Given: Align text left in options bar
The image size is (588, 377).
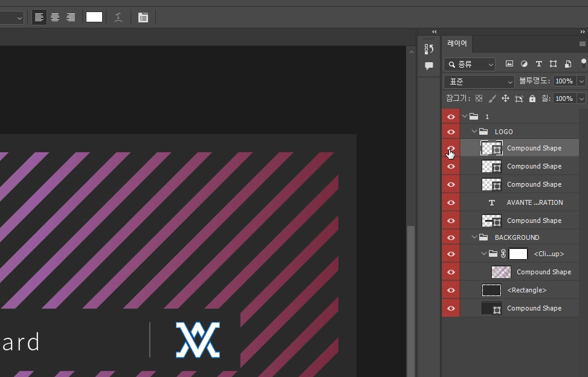Looking at the screenshot, I should point(39,18).
